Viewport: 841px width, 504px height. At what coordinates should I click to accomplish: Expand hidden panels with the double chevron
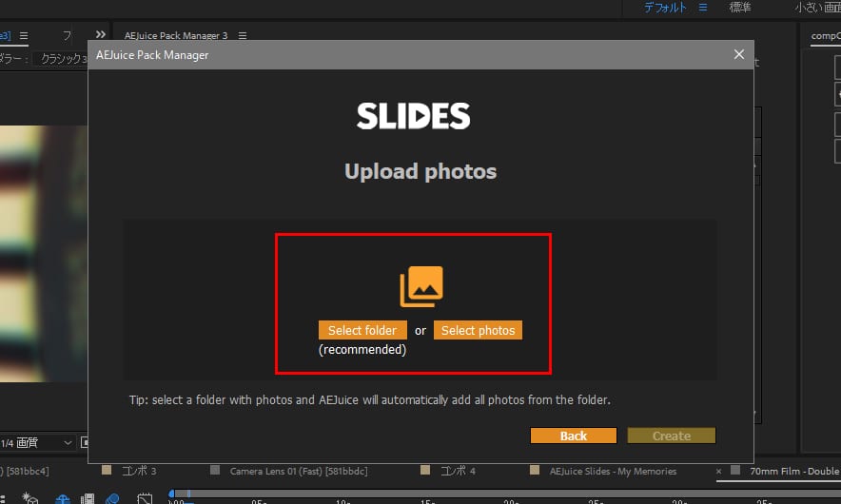point(100,34)
